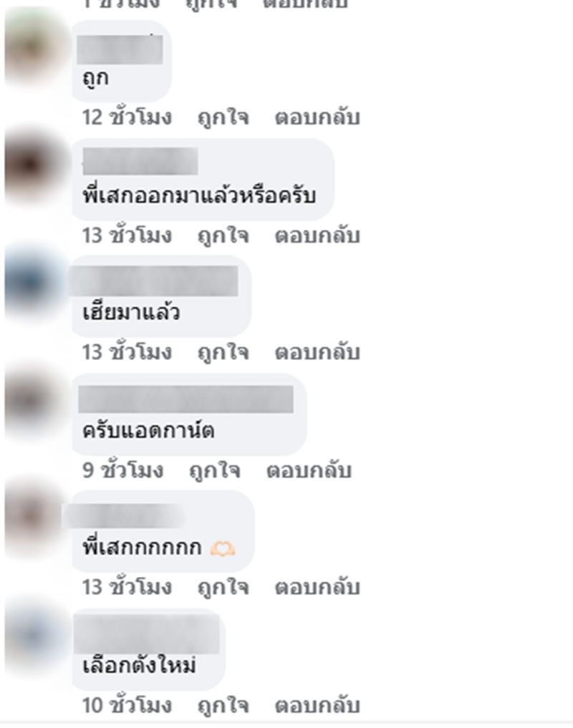573x728 pixels.
Task: Reply to the "เลือกตั้งใหม่" comment
Action: click(317, 706)
